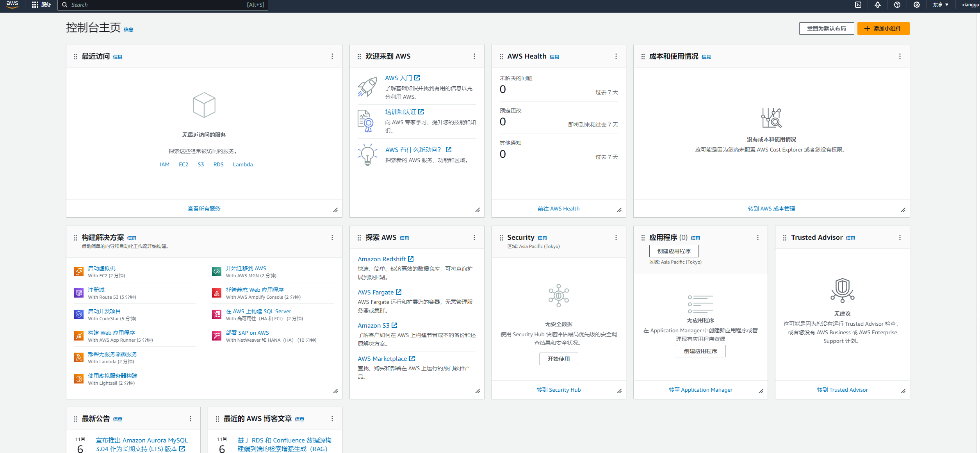The image size is (980, 453).
Task: Click the 重置为默认布局 button
Action: [826, 29]
